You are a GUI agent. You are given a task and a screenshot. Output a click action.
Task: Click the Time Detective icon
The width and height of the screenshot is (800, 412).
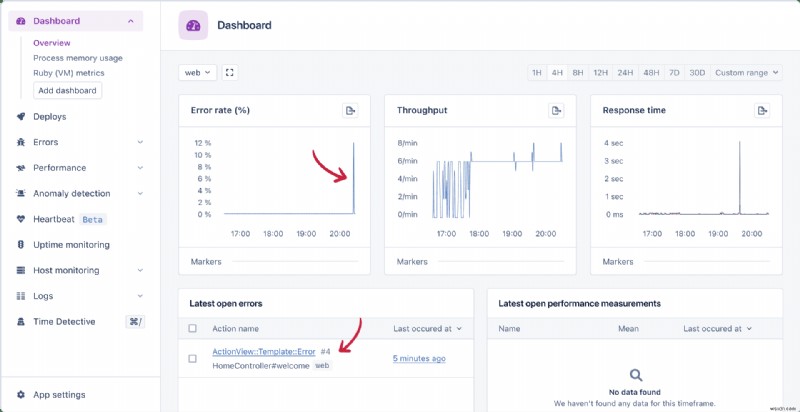click(20, 322)
